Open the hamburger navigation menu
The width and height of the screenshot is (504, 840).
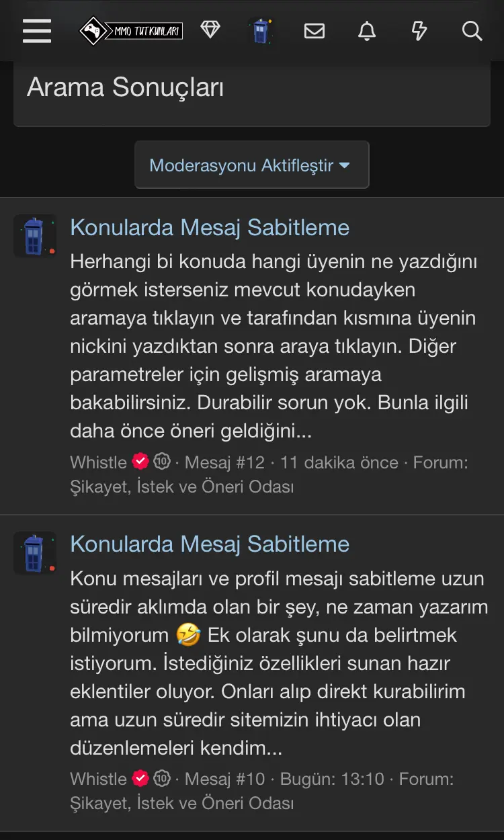37,31
